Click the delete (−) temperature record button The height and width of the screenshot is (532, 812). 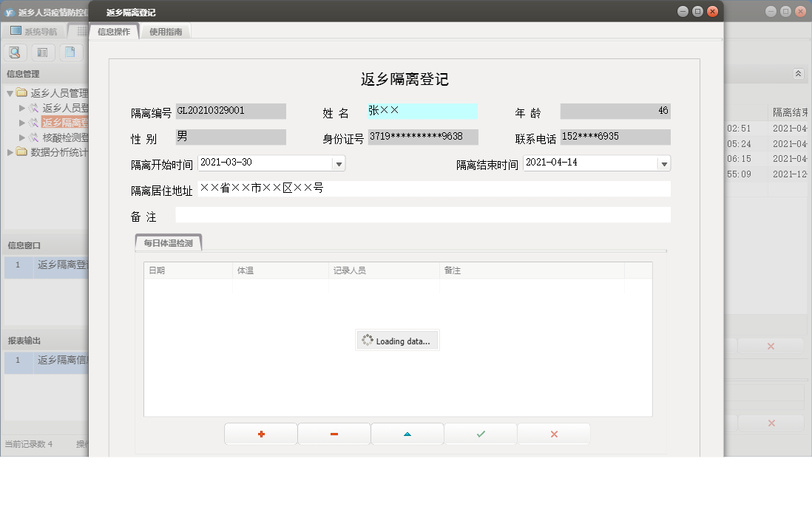(334, 434)
